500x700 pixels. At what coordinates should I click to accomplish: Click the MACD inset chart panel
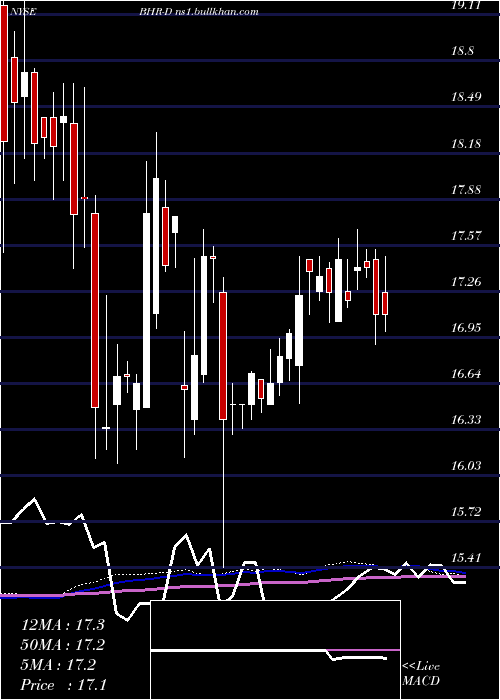pyautogui.click(x=275, y=650)
